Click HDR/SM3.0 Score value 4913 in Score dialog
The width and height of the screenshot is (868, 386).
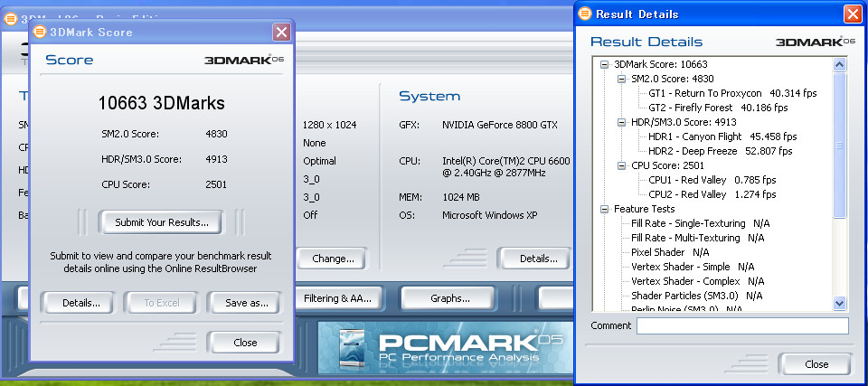click(x=216, y=159)
